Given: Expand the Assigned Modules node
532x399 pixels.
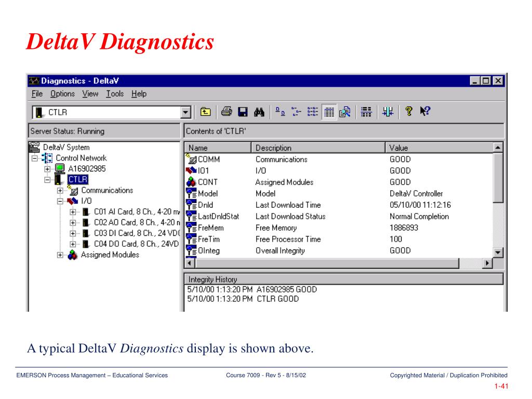Looking at the screenshot, I should [x=60, y=255].
